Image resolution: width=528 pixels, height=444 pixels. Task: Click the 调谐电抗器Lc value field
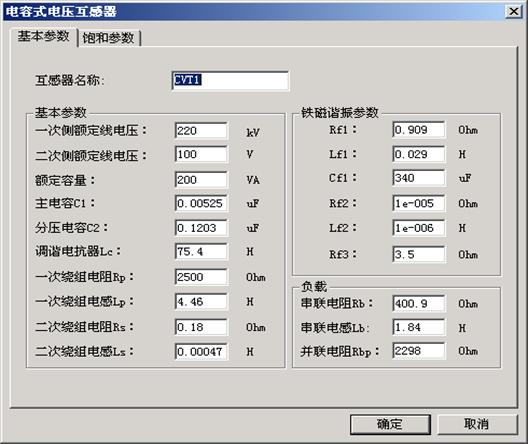(201, 252)
